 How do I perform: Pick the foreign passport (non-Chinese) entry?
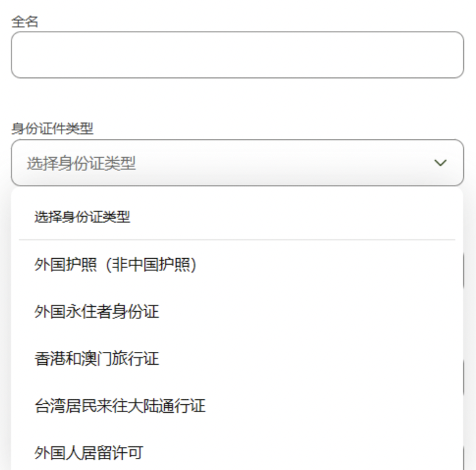pyautogui.click(x=116, y=265)
